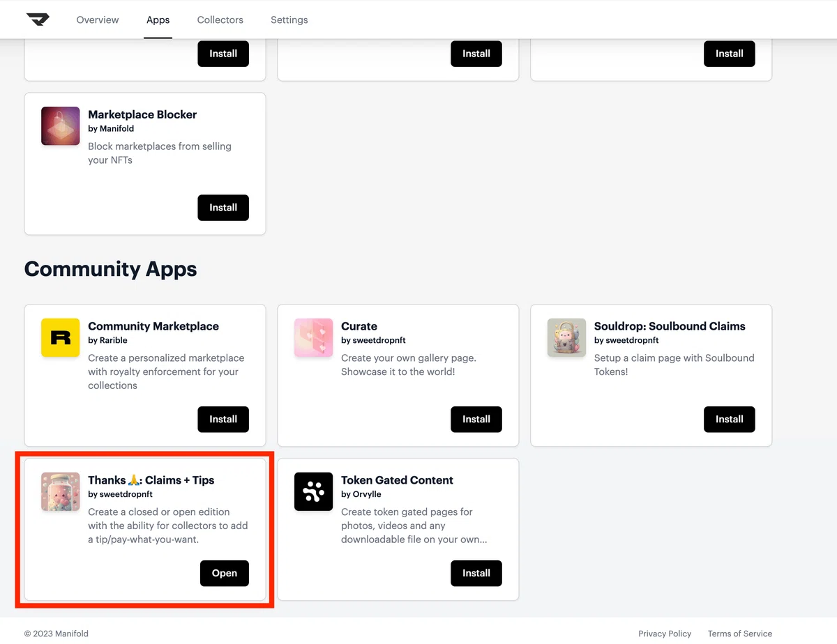The height and width of the screenshot is (644, 837).
Task: Install the Marketplace Blocker app
Action: coord(223,208)
